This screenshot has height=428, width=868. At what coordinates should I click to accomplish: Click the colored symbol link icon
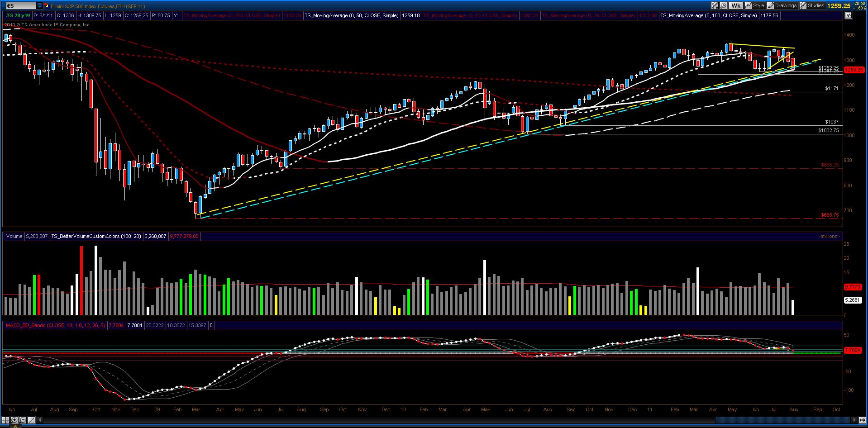pos(47,6)
